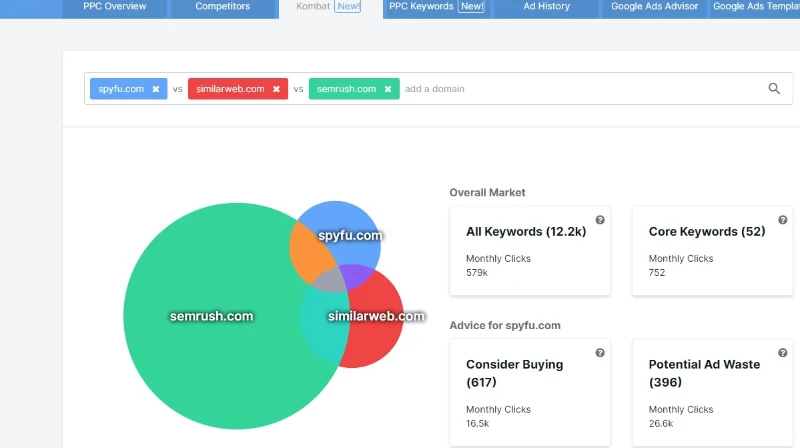The width and height of the screenshot is (800, 448).
Task: Click the orange spyfu-semrush overlap region
Action: 310,251
